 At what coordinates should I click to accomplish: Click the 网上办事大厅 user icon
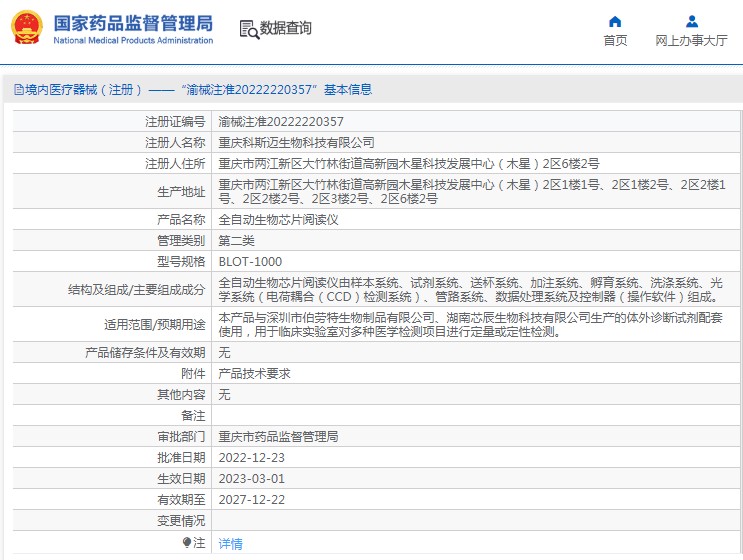[x=692, y=21]
